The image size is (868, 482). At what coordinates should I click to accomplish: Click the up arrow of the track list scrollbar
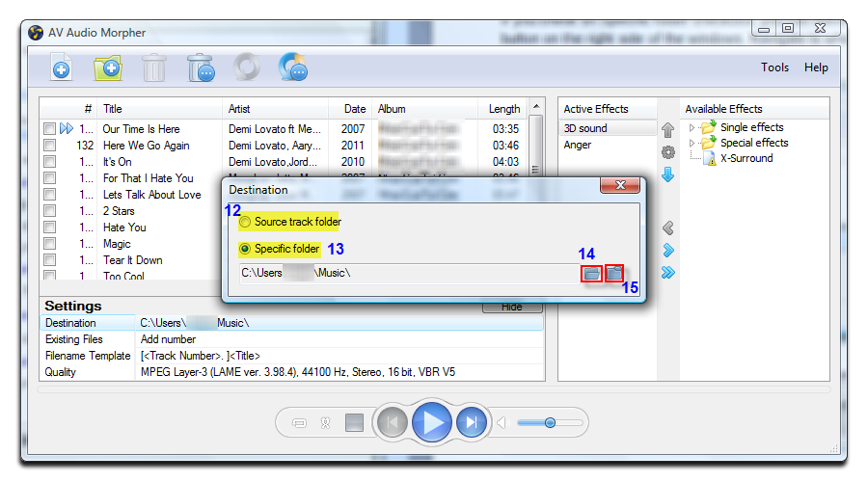(536, 106)
